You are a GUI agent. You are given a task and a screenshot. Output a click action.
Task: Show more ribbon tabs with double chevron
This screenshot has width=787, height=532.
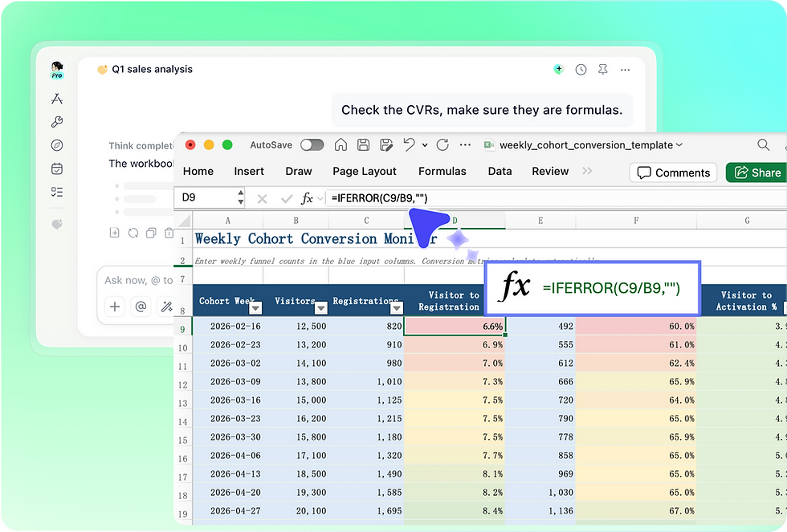[587, 171]
